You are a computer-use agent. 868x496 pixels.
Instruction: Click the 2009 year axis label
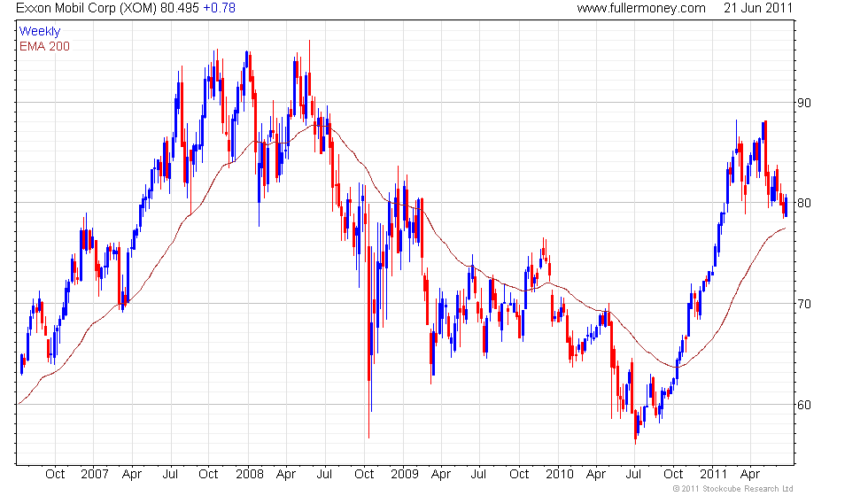pos(404,475)
